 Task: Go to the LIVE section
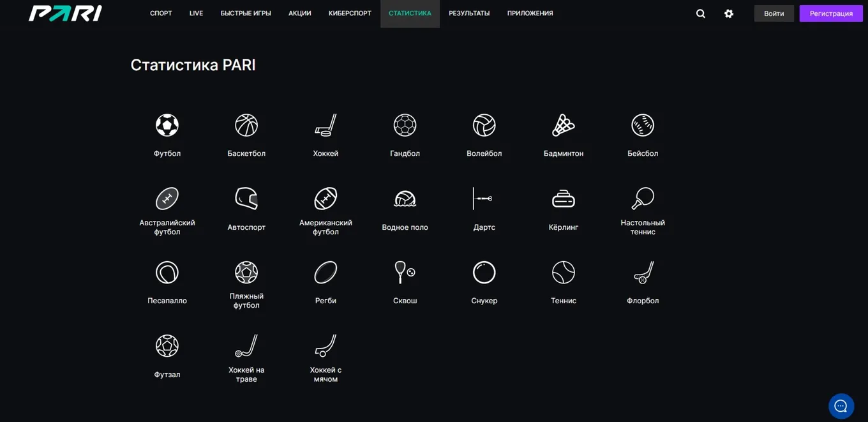(x=197, y=13)
